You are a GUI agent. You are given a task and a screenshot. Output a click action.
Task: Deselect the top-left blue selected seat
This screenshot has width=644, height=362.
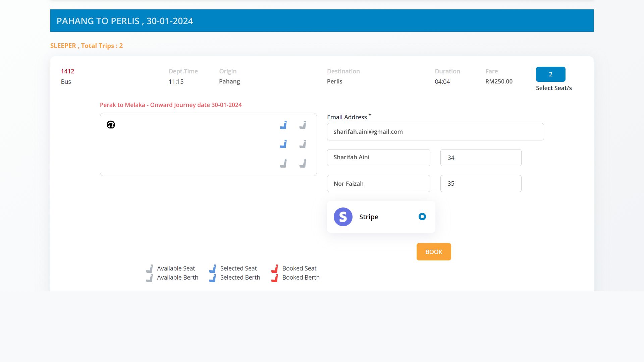coord(283,125)
